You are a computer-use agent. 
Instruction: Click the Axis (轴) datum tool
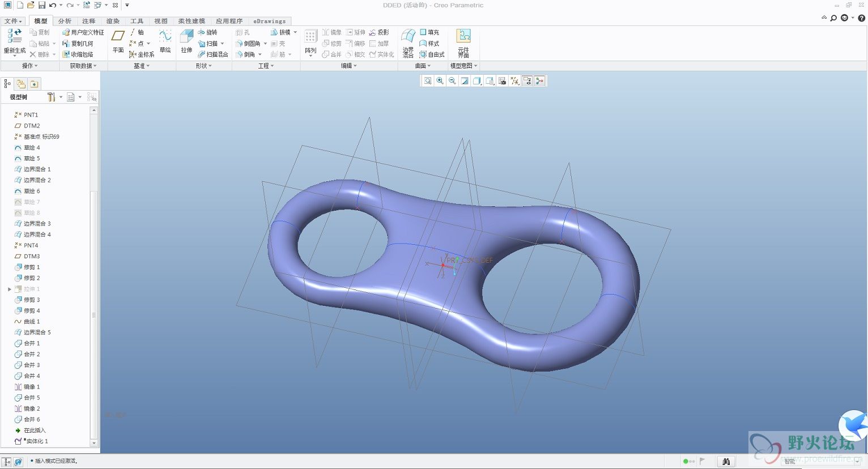pyautogui.click(x=137, y=32)
